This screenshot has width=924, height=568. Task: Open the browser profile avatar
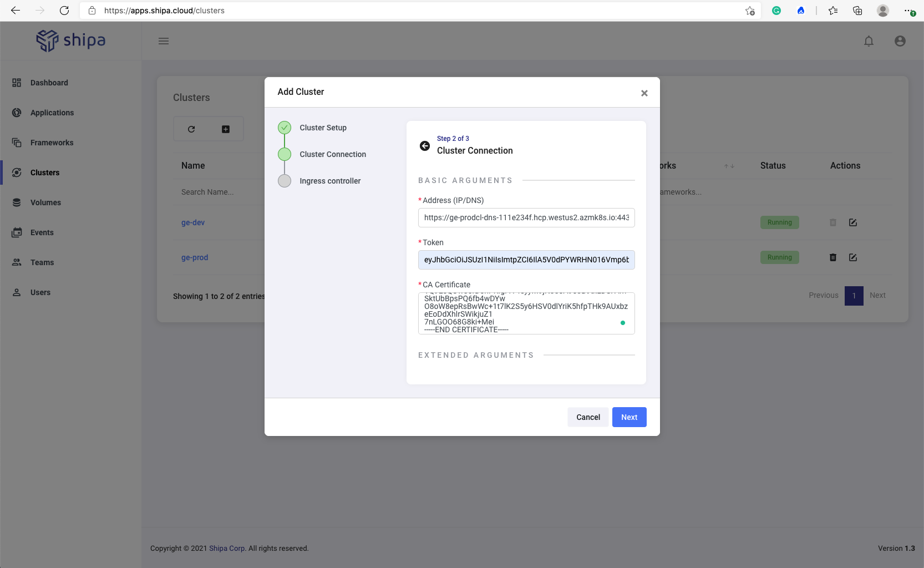tap(883, 11)
